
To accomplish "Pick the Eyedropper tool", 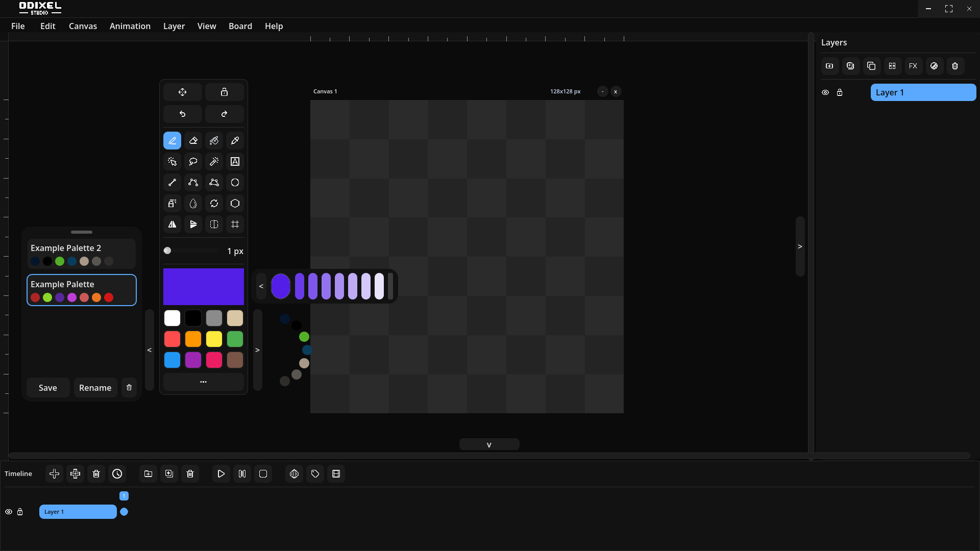I will click(x=235, y=141).
